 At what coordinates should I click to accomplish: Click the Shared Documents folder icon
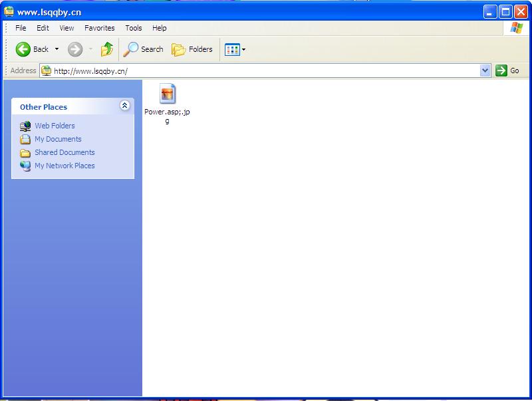[x=25, y=153]
